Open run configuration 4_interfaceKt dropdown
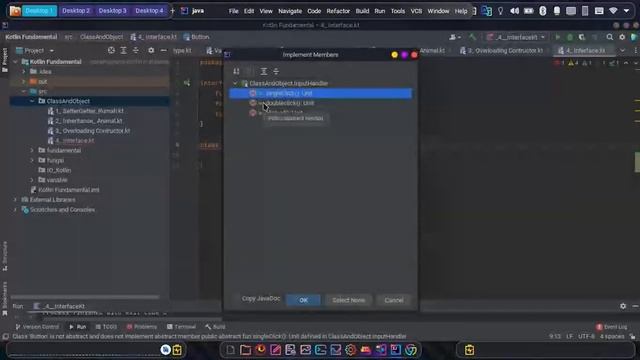Viewport: 640px width, 360px height. click(516, 37)
